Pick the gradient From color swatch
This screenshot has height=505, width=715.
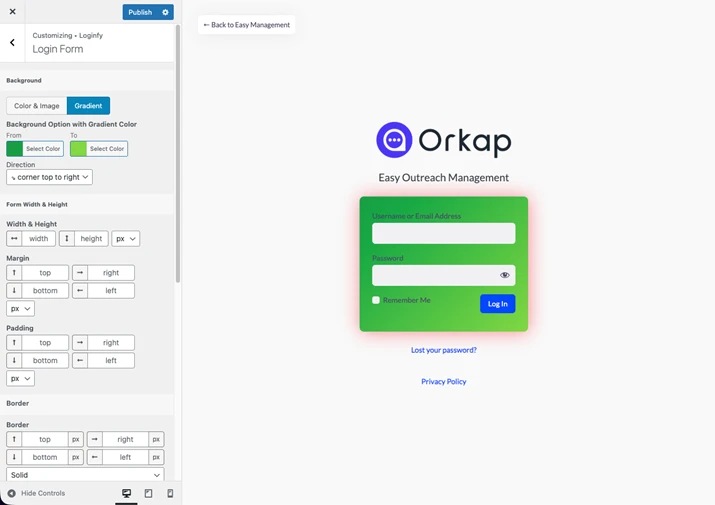click(15, 149)
